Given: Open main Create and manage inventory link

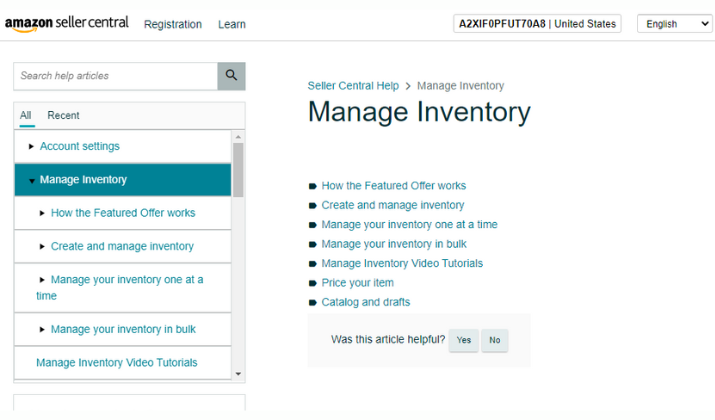Looking at the screenshot, I should 393,205.
